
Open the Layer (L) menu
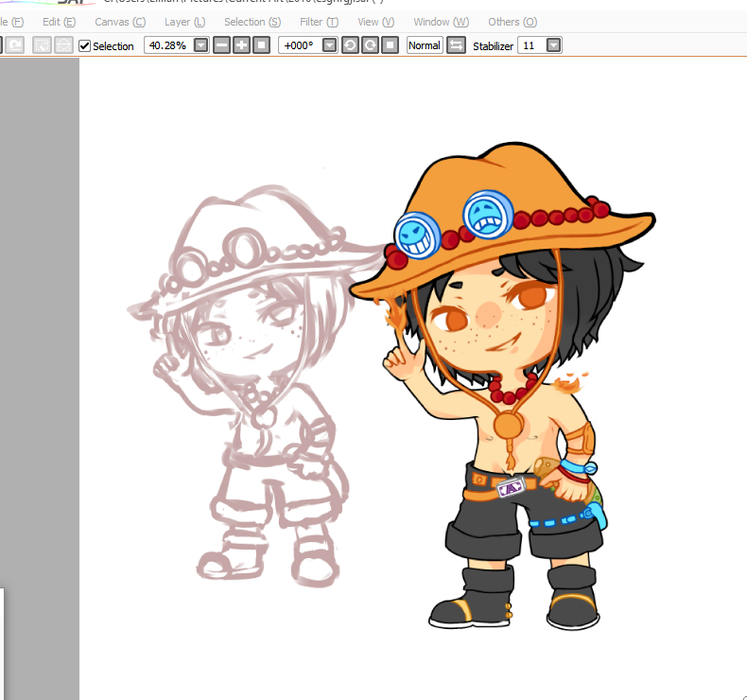[184, 22]
